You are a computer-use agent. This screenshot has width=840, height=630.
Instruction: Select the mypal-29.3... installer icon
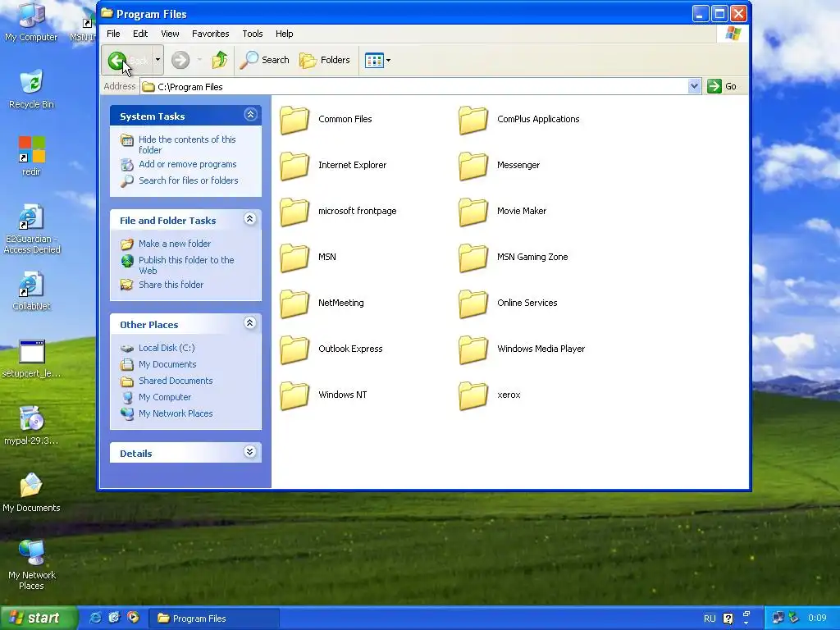tap(32, 418)
